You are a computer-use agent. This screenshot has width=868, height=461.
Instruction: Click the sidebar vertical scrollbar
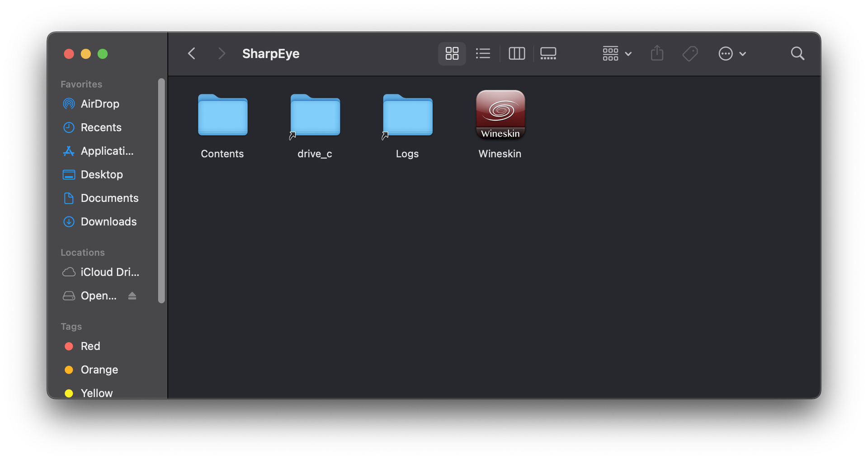[x=161, y=190]
